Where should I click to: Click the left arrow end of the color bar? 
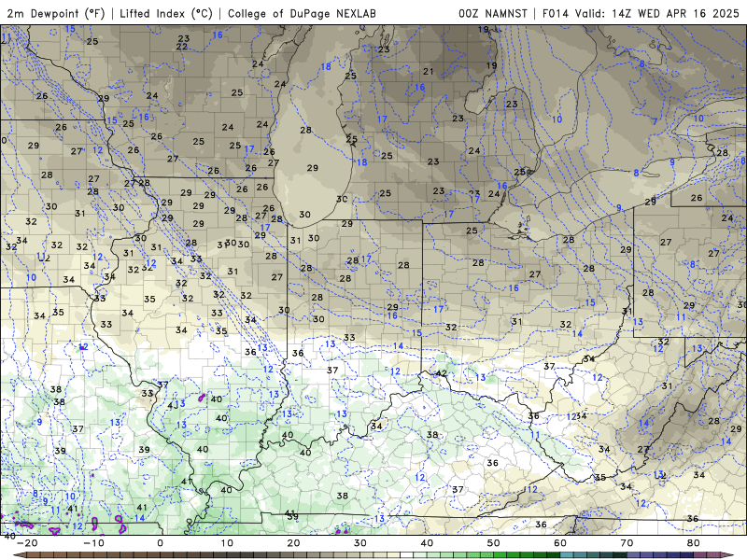19,554
